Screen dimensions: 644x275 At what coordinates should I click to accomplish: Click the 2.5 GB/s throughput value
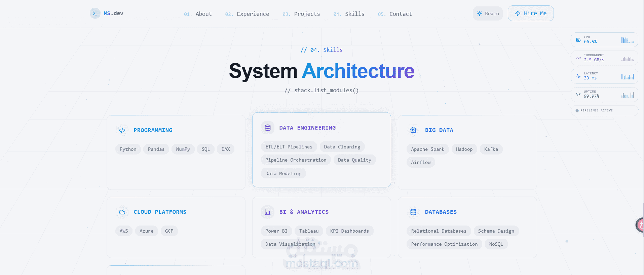tap(594, 60)
